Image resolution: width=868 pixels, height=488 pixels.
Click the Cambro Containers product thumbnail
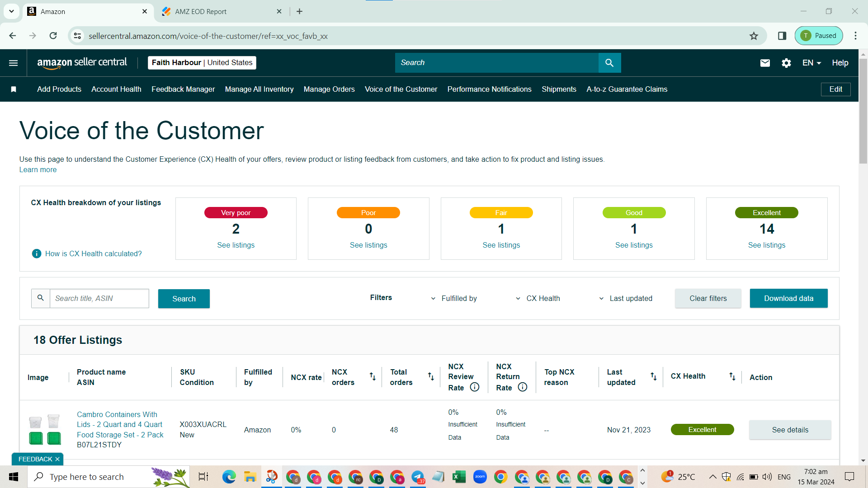tap(45, 430)
